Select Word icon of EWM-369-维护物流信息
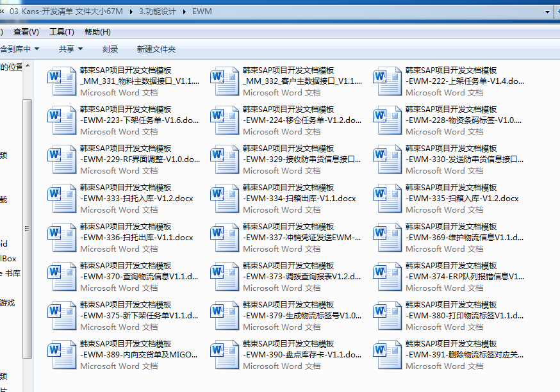Screen dimensions: 560x392 [x=387, y=238]
